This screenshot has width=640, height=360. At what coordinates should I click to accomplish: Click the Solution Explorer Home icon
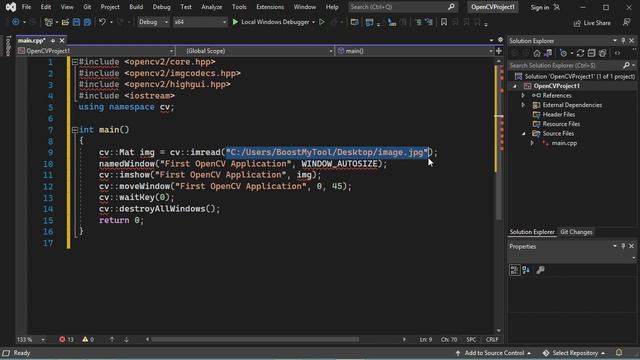(x=537, y=53)
